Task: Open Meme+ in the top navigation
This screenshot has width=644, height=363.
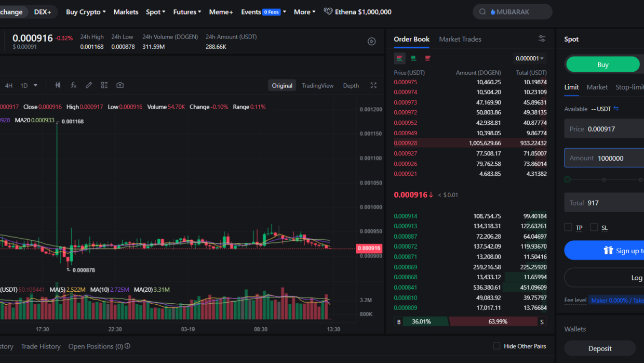Action: tap(221, 12)
